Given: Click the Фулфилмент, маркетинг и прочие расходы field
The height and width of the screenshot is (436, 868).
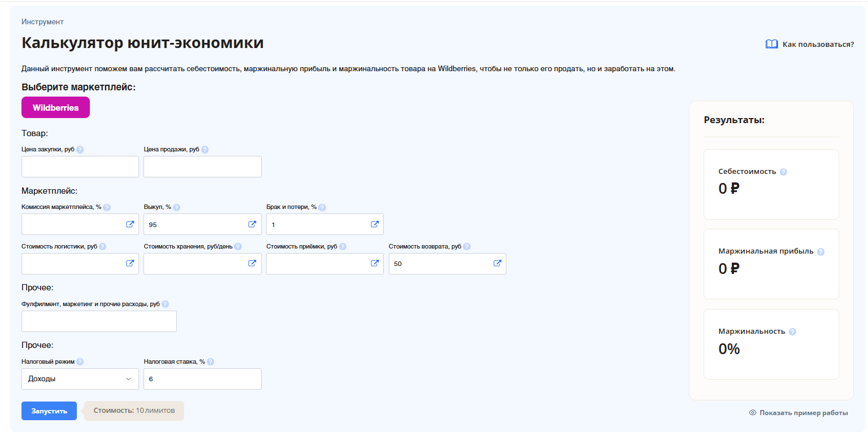Looking at the screenshot, I should point(99,321).
